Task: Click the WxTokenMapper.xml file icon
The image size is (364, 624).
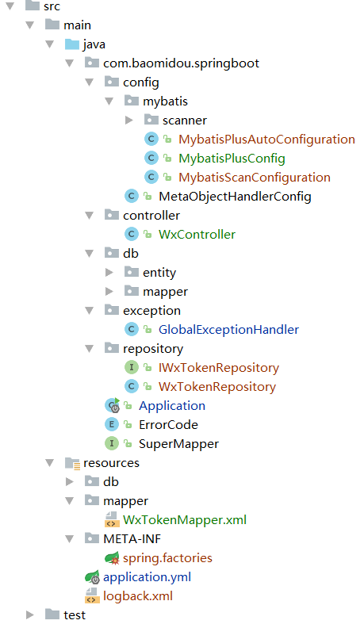Action: pyautogui.click(x=112, y=519)
